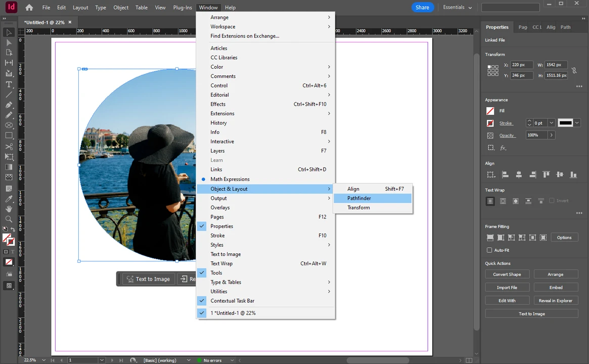
Task: Expand the Opacity slider arrow
Action: [552, 135]
